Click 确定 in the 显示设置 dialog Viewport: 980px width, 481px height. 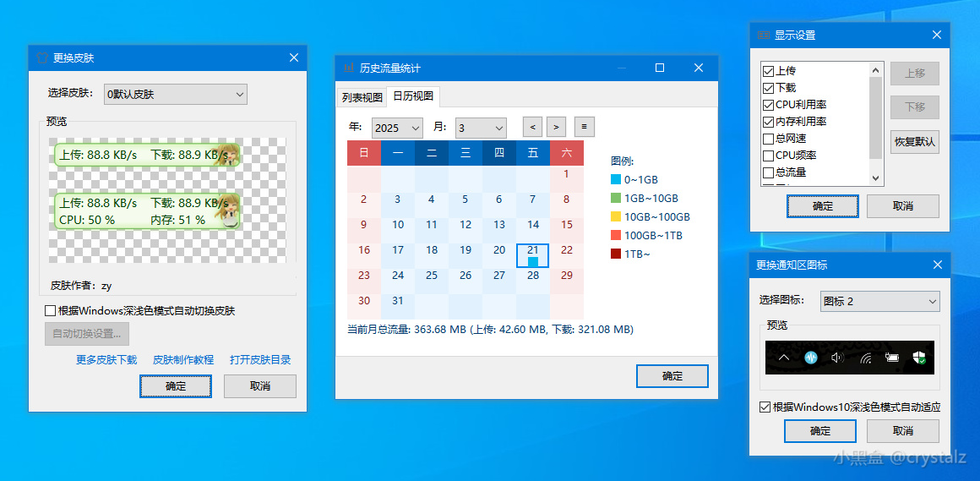point(823,205)
